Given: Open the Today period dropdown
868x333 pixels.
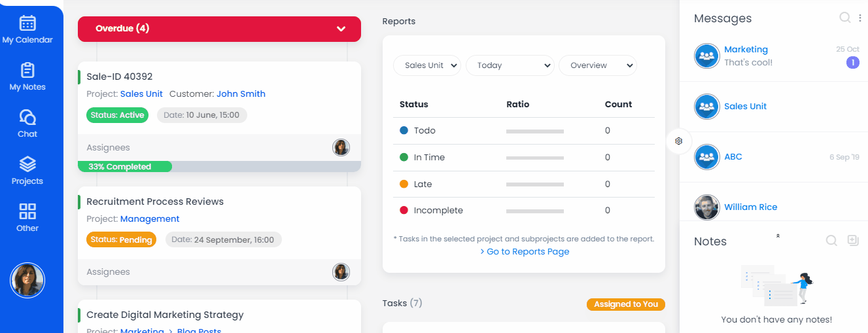Looking at the screenshot, I should (510, 65).
